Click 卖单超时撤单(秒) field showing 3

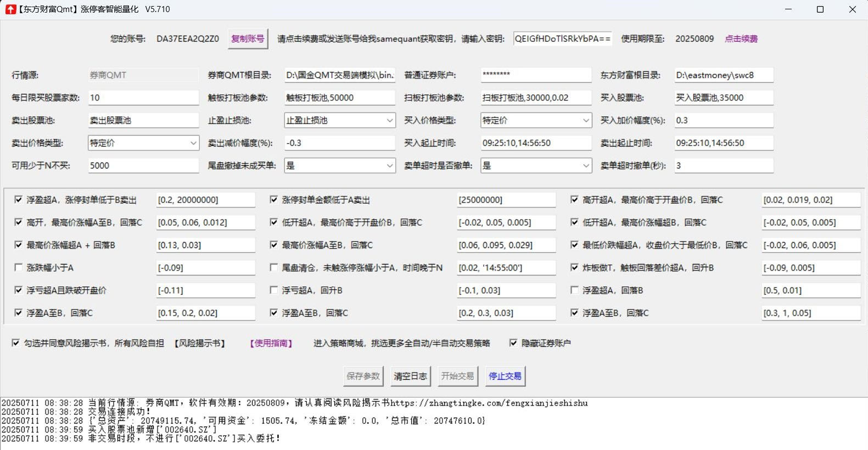(x=724, y=166)
